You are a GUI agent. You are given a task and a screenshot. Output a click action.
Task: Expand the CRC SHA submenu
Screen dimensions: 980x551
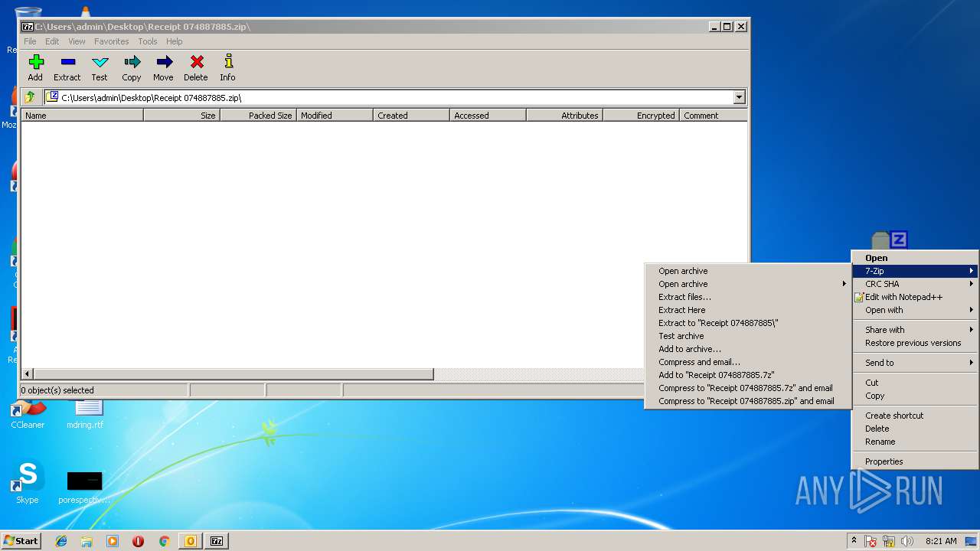click(x=915, y=284)
